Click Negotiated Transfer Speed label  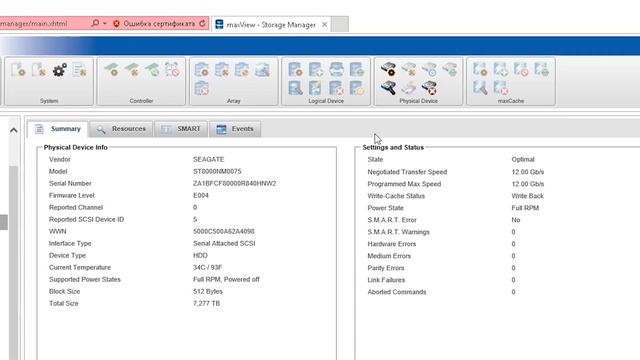pos(407,172)
